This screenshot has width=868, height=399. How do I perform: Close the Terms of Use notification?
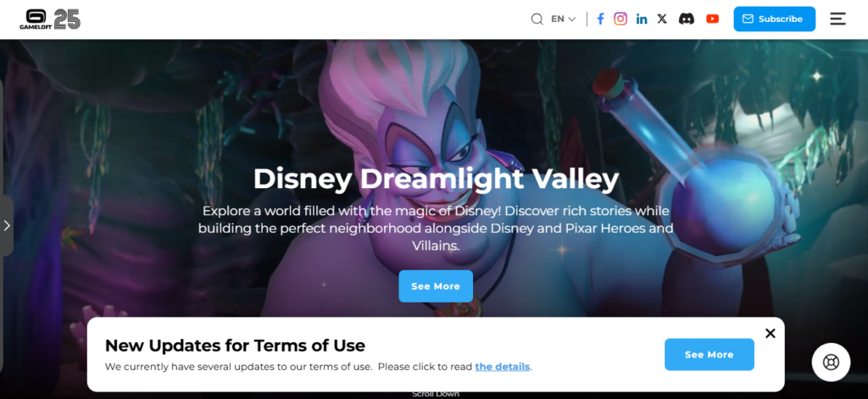(x=770, y=333)
